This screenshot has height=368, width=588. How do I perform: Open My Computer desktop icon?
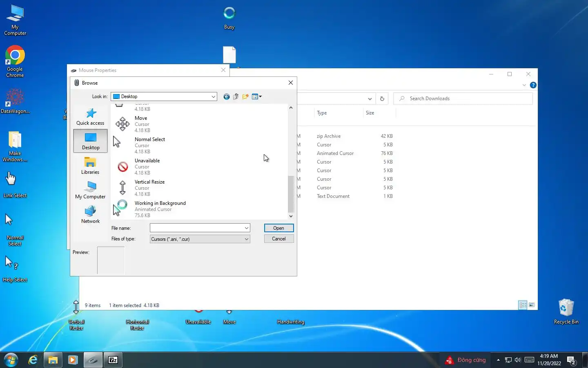click(15, 20)
